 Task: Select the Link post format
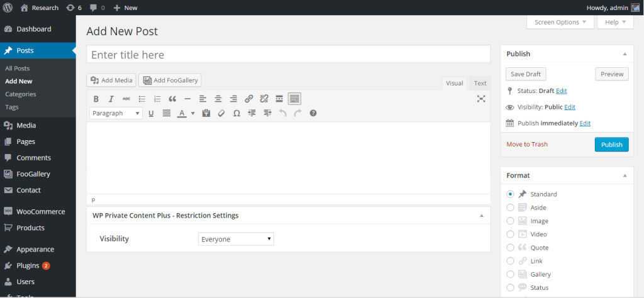(x=510, y=261)
